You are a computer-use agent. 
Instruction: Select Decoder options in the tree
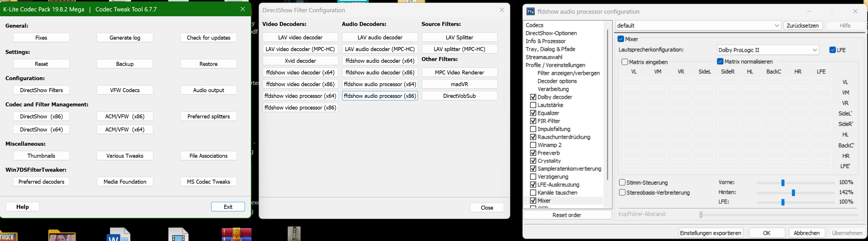[x=557, y=81]
